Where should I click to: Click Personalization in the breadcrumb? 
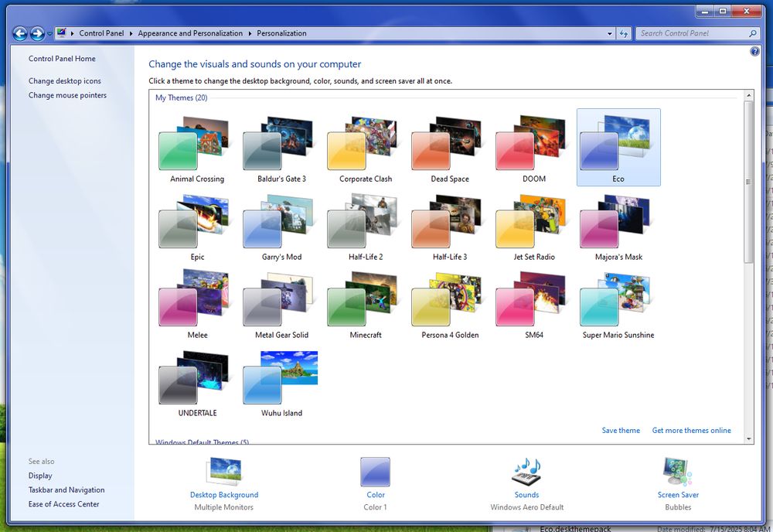coord(281,33)
